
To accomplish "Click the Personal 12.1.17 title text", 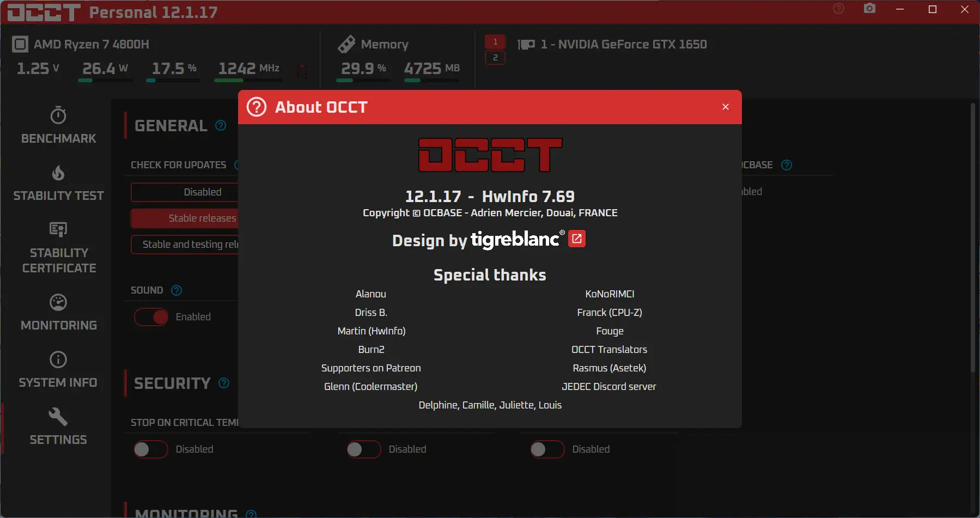I will tap(154, 13).
